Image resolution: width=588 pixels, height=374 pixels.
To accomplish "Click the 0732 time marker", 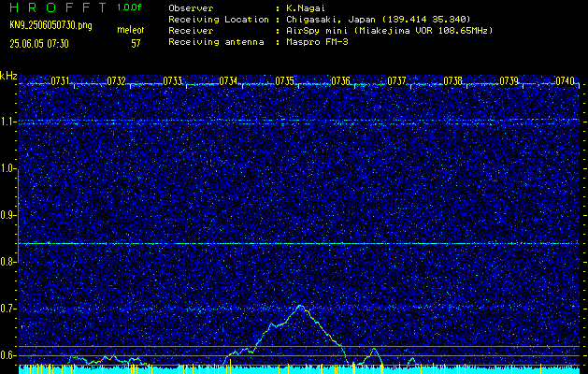I will pyautogui.click(x=116, y=80).
